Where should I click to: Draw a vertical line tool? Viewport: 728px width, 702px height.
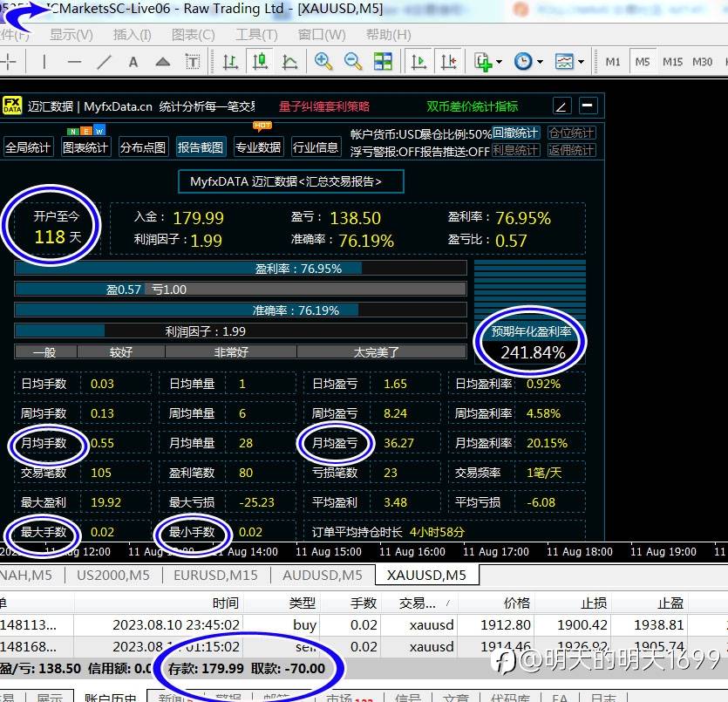point(44,62)
